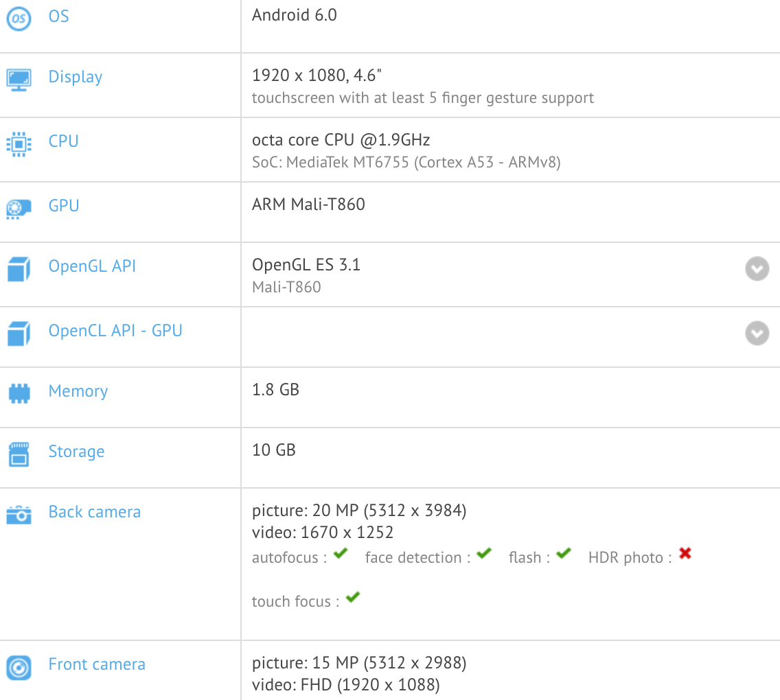Click the autofocus green checkmark
The image size is (780, 700).
[x=341, y=553]
